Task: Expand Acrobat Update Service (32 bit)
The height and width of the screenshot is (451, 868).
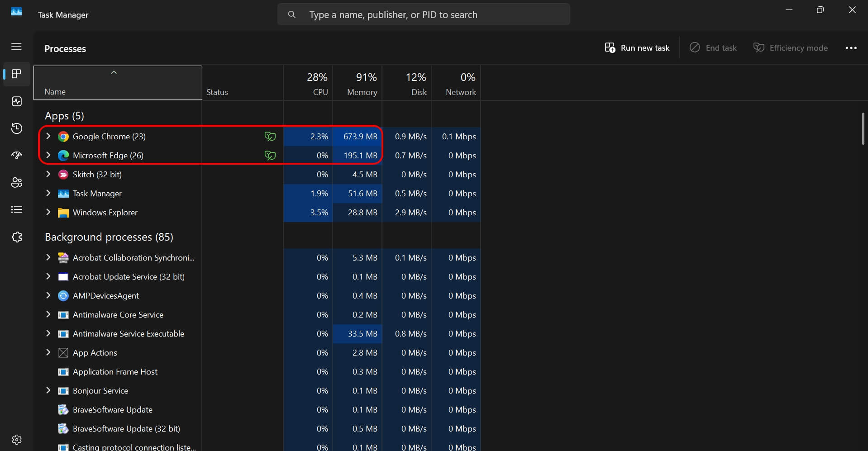Action: (x=48, y=276)
